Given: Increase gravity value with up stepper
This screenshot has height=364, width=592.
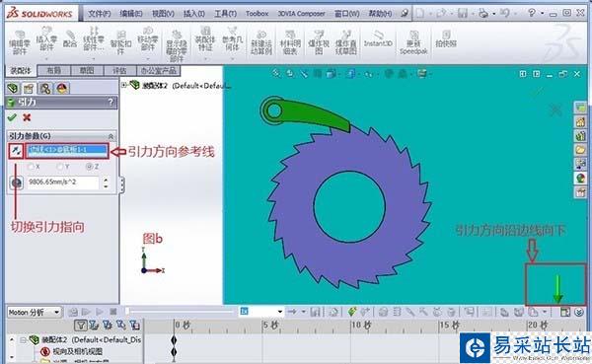Looking at the screenshot, I should (x=106, y=180).
